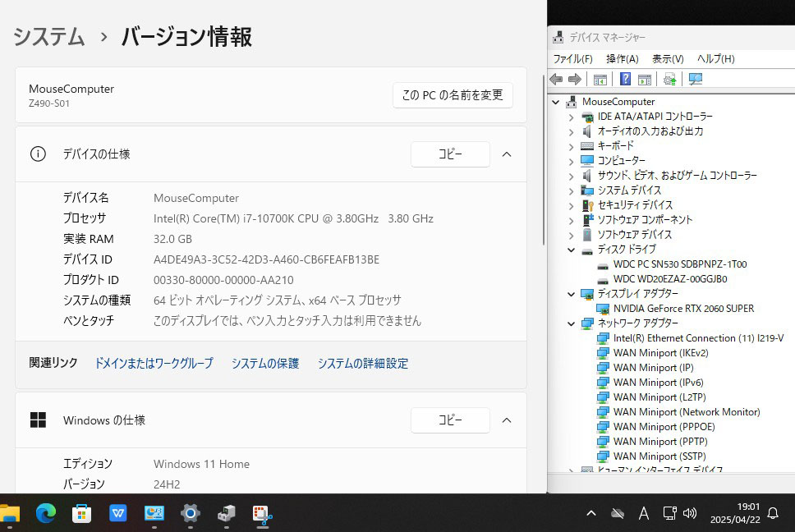Click the Forward arrow in Device Manager toolbar
This screenshot has height=532, width=795.
575,79
